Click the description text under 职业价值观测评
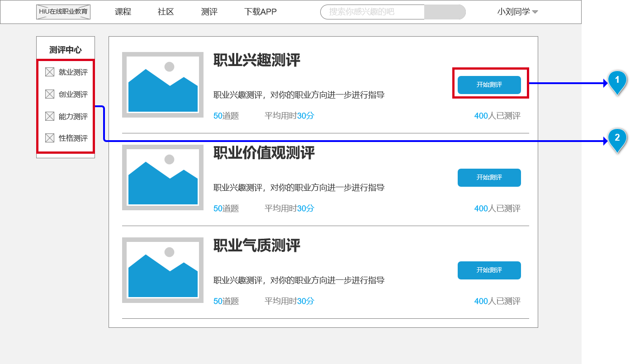The width and height of the screenshot is (630, 364). 299,187
